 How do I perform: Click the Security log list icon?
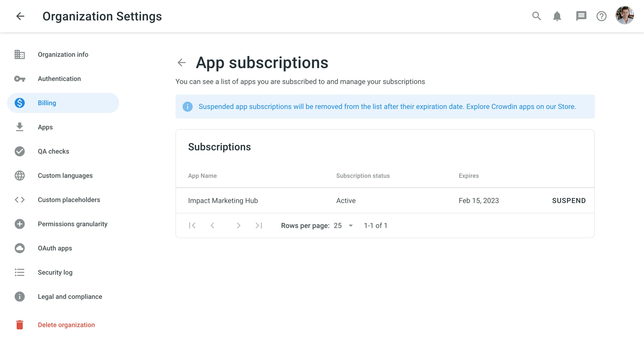[x=20, y=272]
